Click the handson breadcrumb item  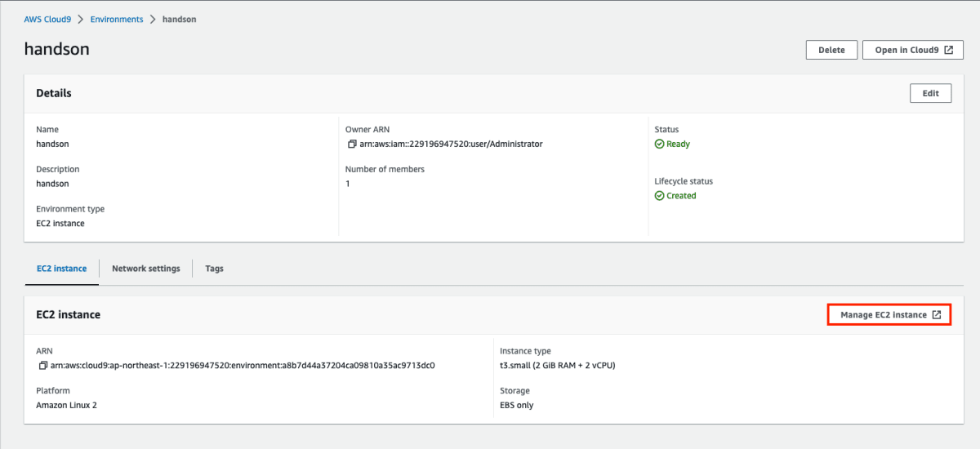tap(180, 19)
